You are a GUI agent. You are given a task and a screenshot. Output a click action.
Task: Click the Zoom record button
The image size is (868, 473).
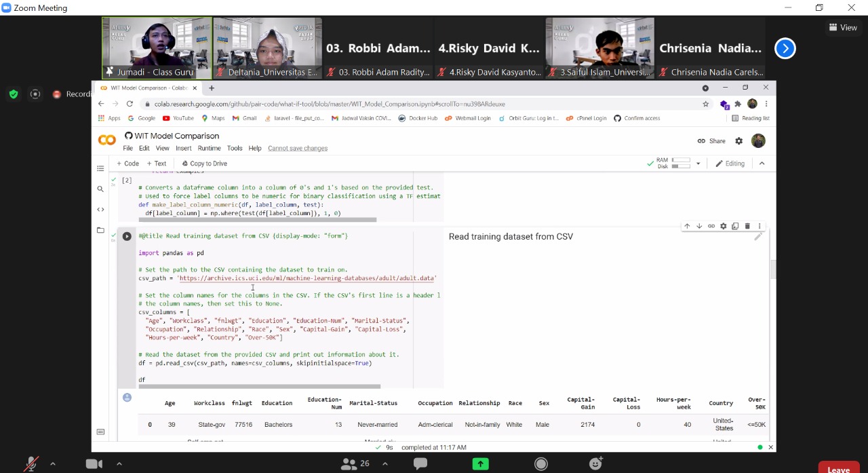[541, 464]
